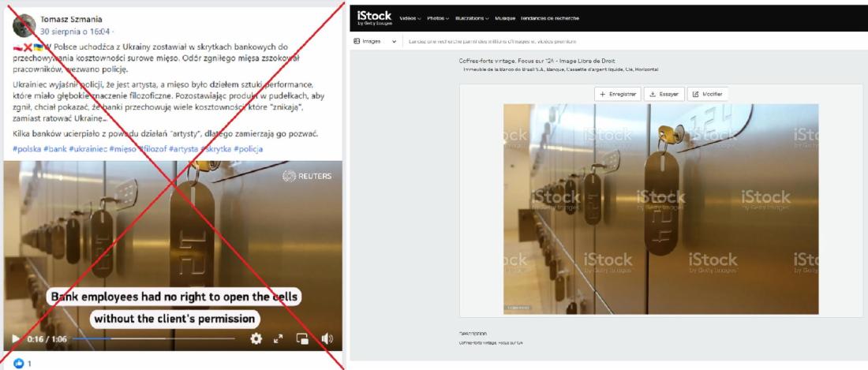Click the Enregistrer button

pos(618,94)
